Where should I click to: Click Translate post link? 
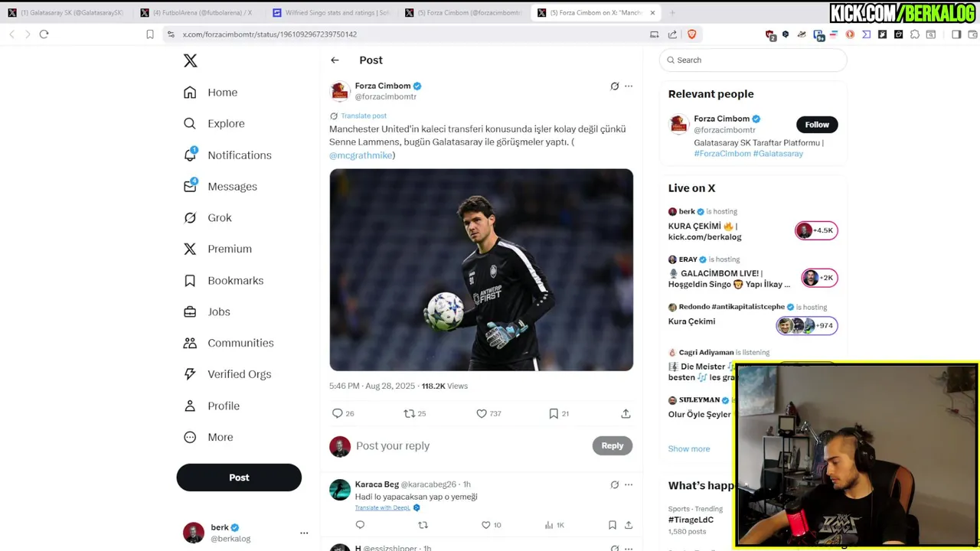click(363, 116)
